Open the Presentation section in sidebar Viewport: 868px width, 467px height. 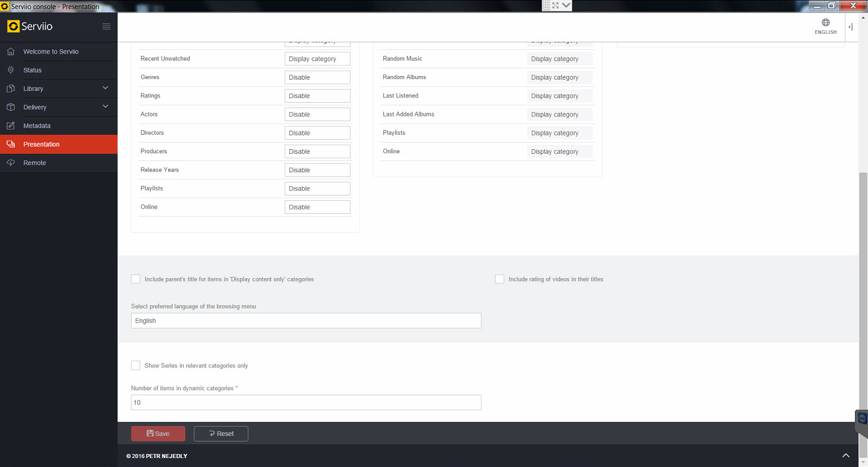pos(42,144)
